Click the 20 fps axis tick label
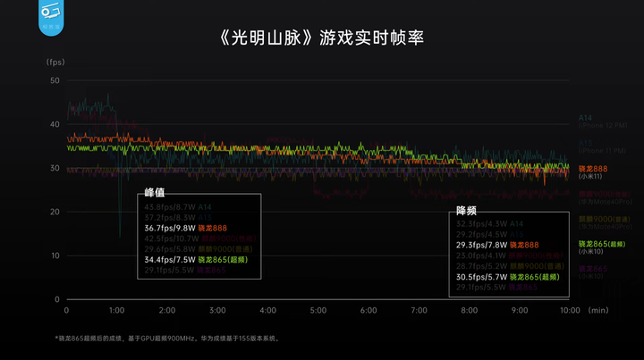644x360 pixels. tap(55, 212)
